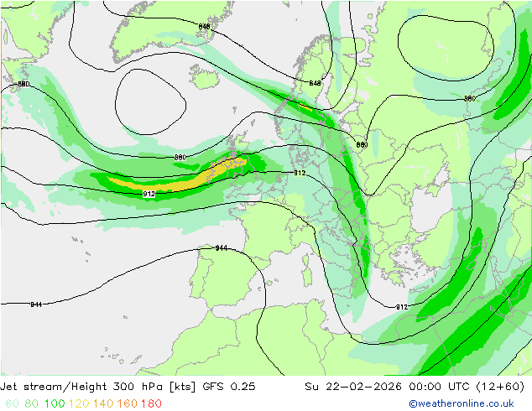Click the 944 contour label north of Spain
This screenshot has width=532, height=411.
click(222, 248)
